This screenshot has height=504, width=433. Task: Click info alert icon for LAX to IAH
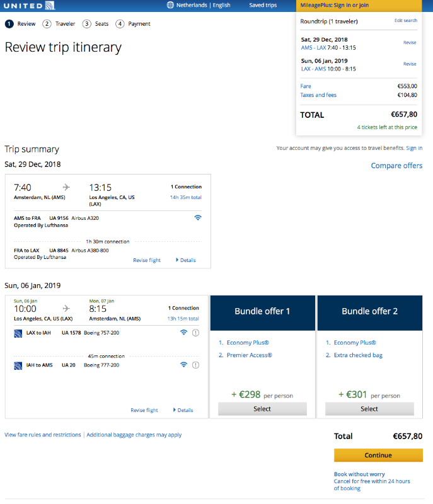195,333
